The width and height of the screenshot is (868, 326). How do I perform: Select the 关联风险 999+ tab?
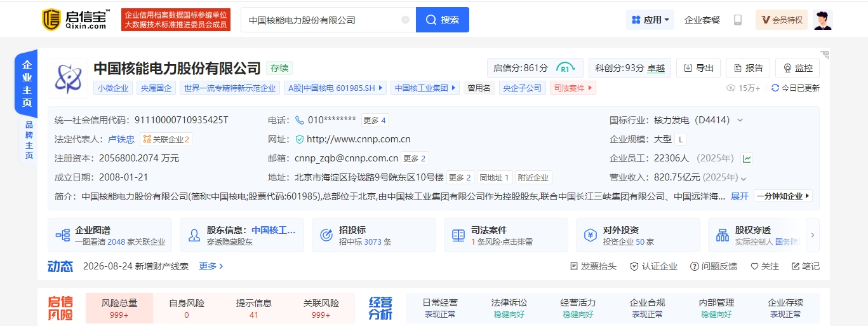pos(321,309)
